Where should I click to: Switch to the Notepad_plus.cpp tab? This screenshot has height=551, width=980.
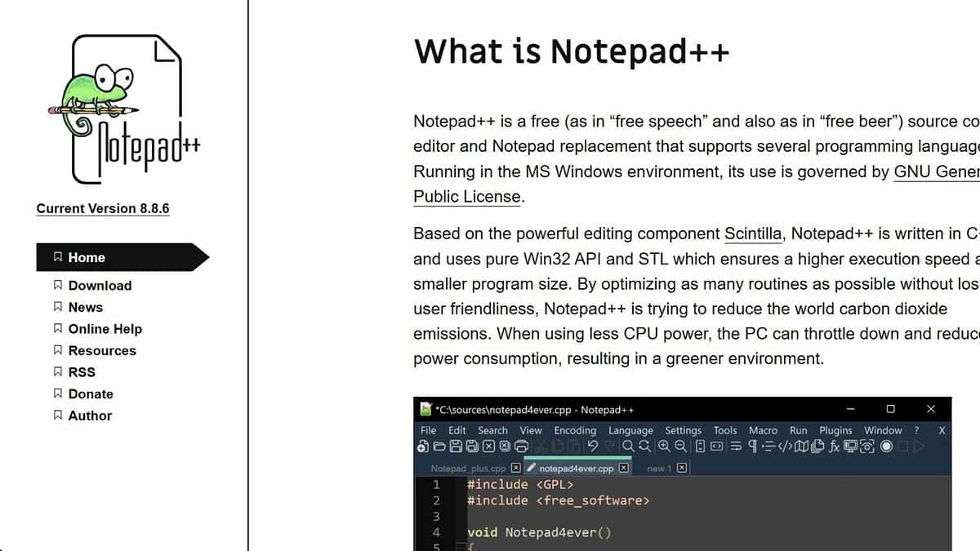[x=469, y=469]
